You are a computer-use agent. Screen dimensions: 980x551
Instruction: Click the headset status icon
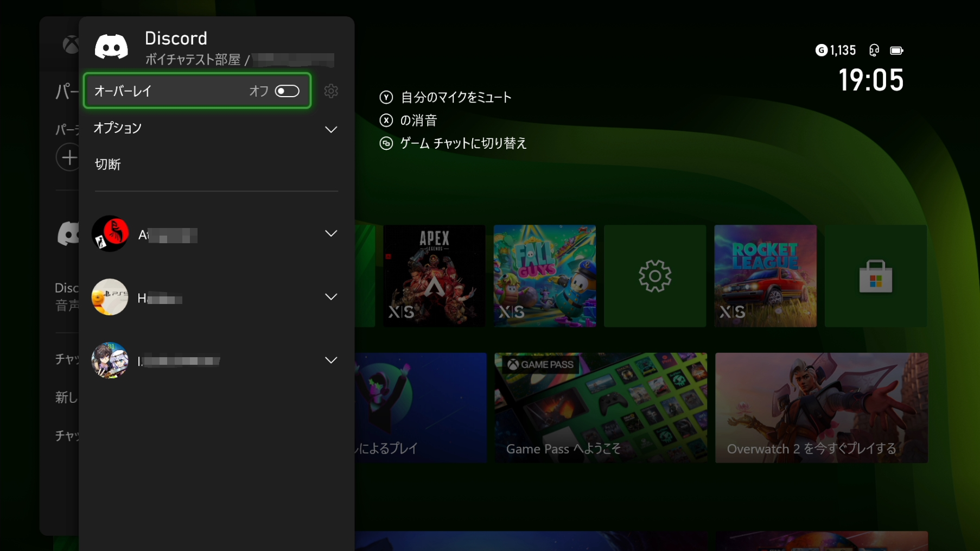874,50
